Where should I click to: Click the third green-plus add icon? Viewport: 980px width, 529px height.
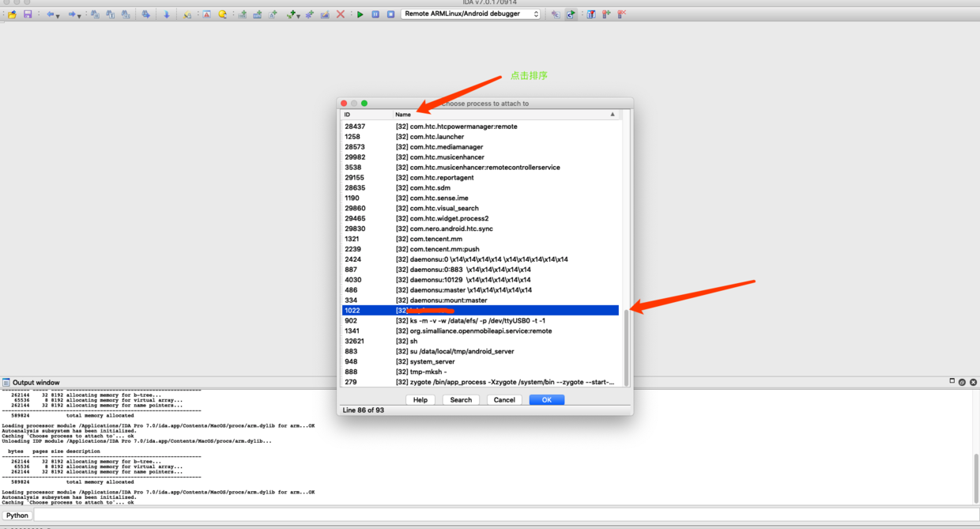click(273, 14)
